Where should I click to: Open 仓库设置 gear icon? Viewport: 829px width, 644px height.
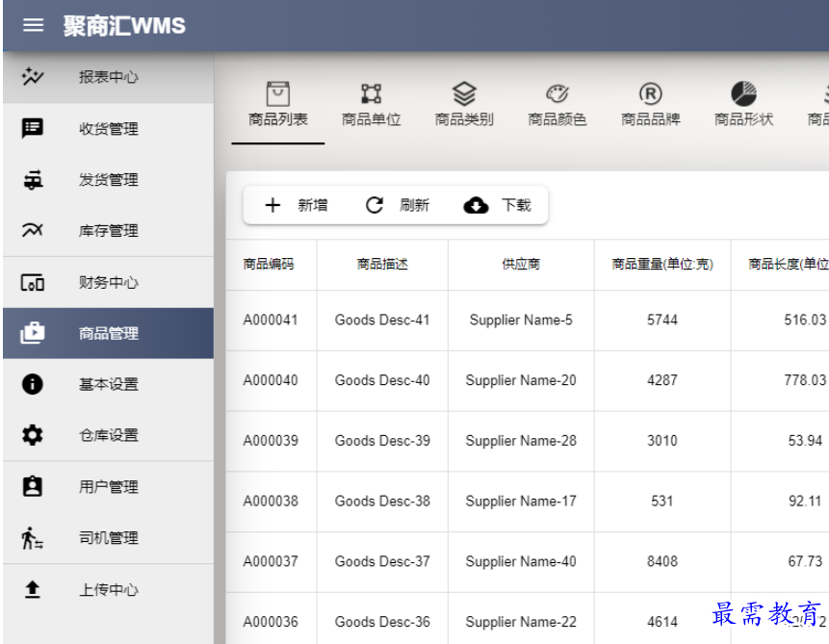(34, 435)
